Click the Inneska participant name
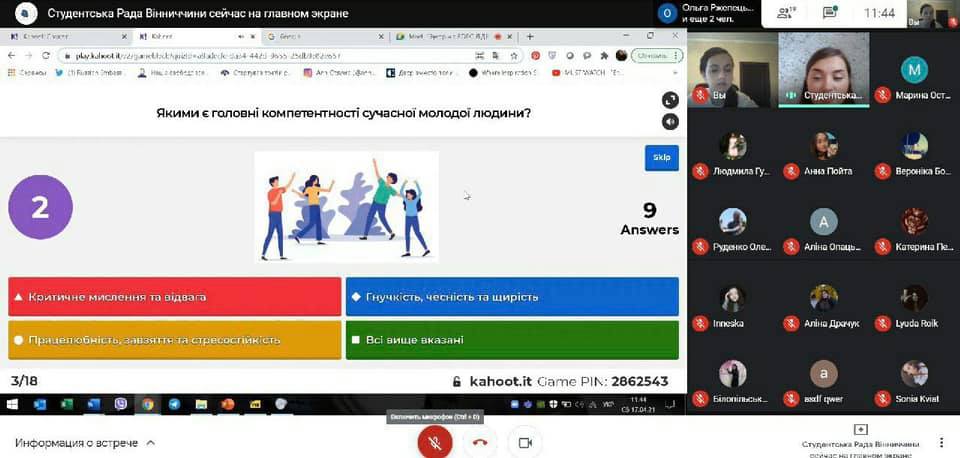The width and height of the screenshot is (960, 458). [730, 323]
